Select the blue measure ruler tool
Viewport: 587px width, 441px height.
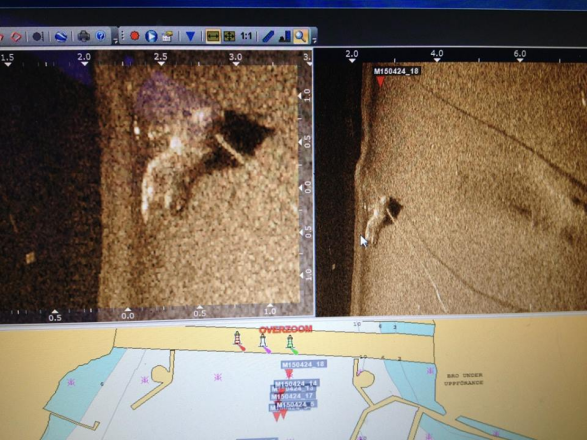[x=268, y=36]
